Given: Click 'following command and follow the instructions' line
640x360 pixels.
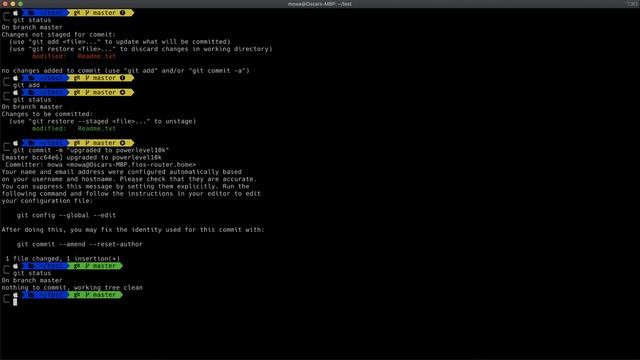Looking at the screenshot, I should coord(131,193).
